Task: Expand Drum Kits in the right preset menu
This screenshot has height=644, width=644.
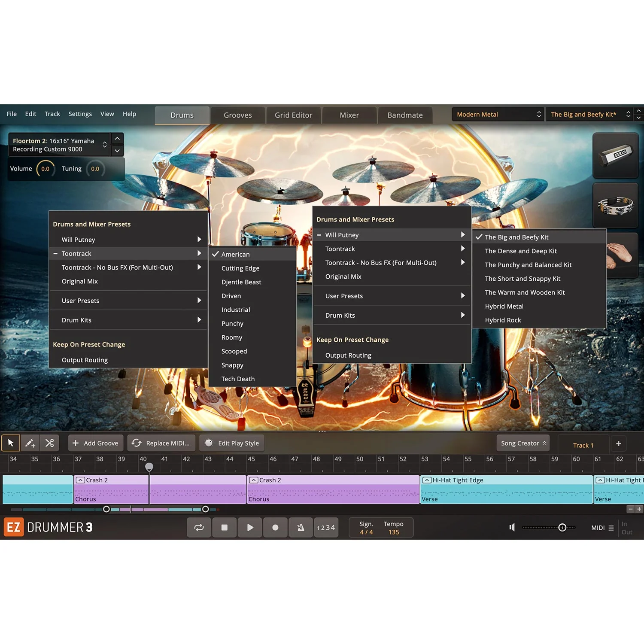Action: coord(392,315)
